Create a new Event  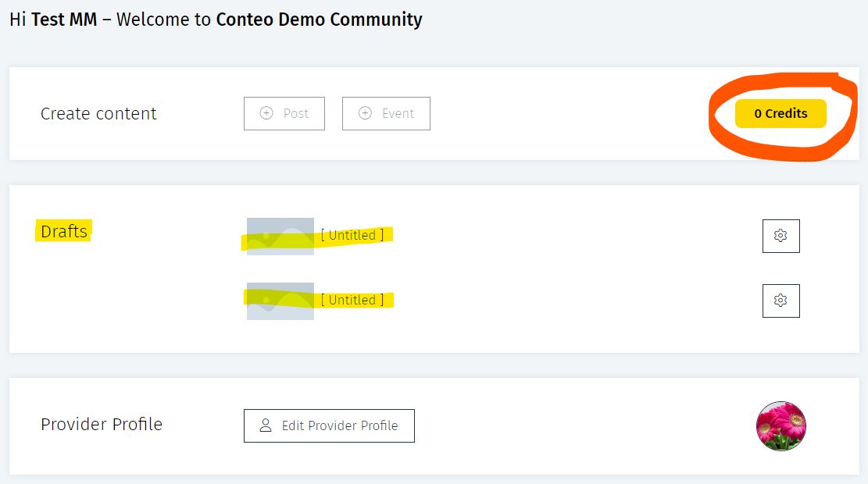pyautogui.click(x=386, y=113)
